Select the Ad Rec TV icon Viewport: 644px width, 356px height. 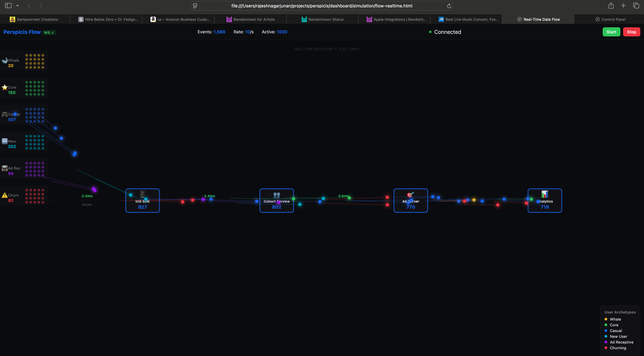pos(5,168)
